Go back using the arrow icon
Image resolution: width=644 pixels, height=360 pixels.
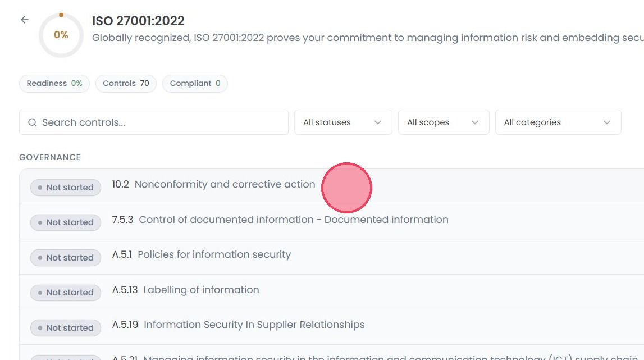pos(25,20)
